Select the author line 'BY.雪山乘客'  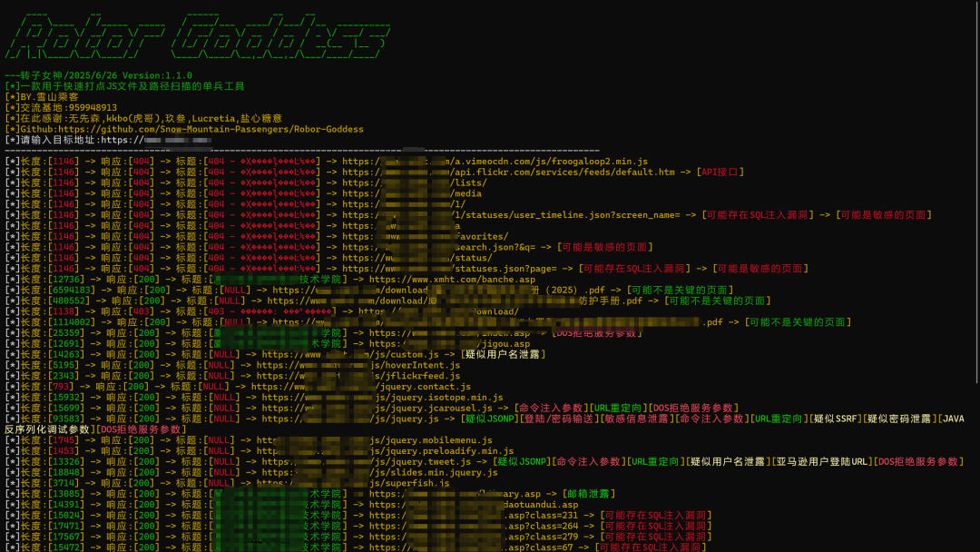pos(42,97)
